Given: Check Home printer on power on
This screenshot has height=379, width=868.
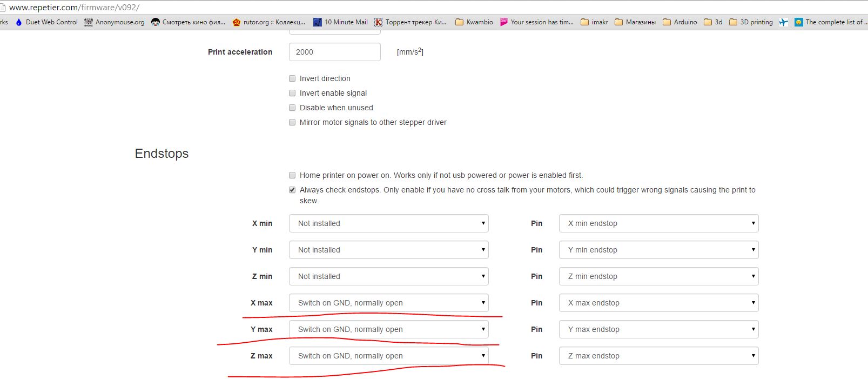Looking at the screenshot, I should tap(292, 175).
